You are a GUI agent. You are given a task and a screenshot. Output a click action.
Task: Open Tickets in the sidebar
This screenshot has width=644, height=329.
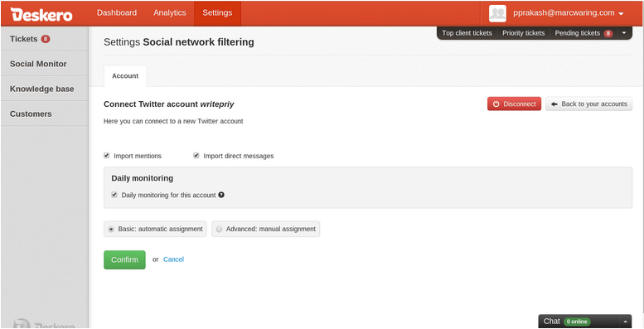pos(45,39)
